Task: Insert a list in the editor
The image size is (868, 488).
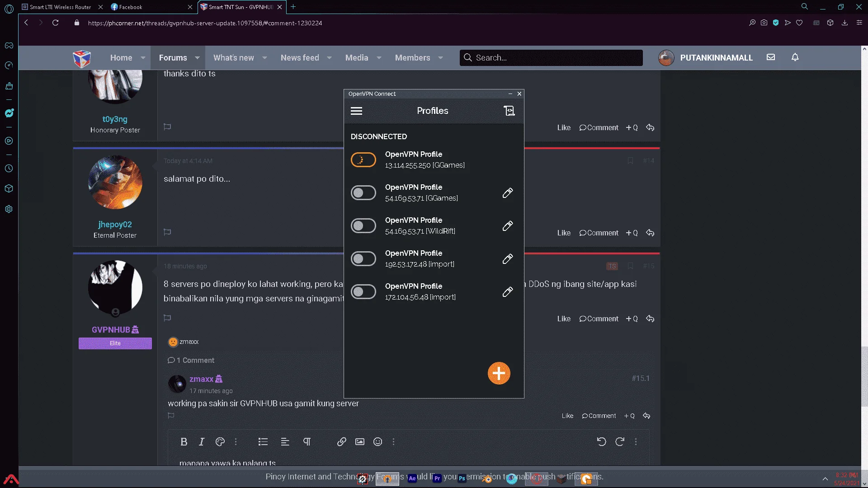Action: click(263, 442)
